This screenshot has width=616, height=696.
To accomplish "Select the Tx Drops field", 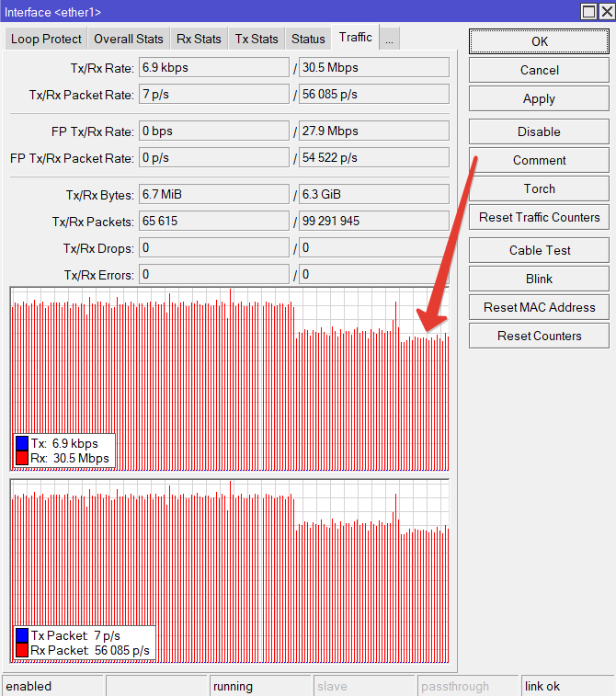I will point(214,247).
